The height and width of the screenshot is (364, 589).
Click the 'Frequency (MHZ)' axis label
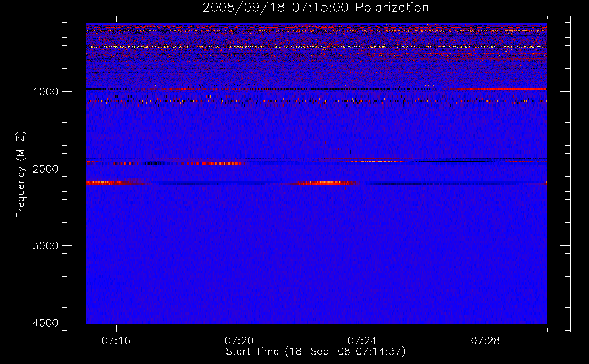[21, 175]
